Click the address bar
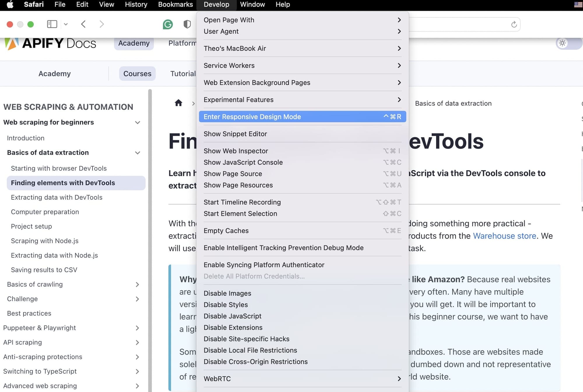 (x=466, y=24)
